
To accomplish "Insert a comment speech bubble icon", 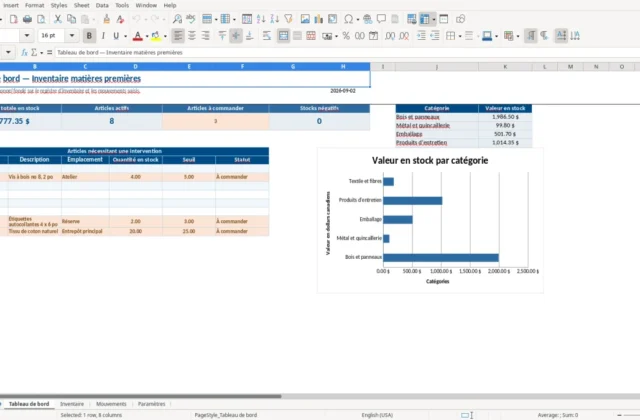I will tap(381, 19).
